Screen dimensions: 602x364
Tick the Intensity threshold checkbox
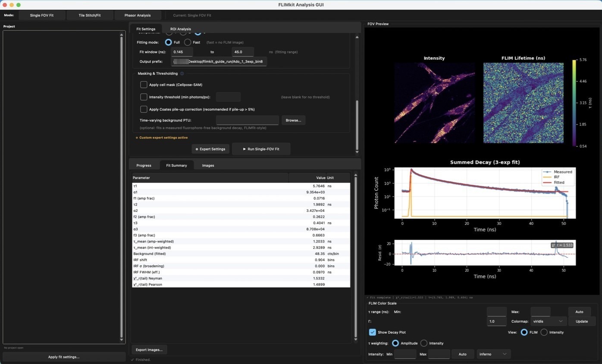point(144,97)
